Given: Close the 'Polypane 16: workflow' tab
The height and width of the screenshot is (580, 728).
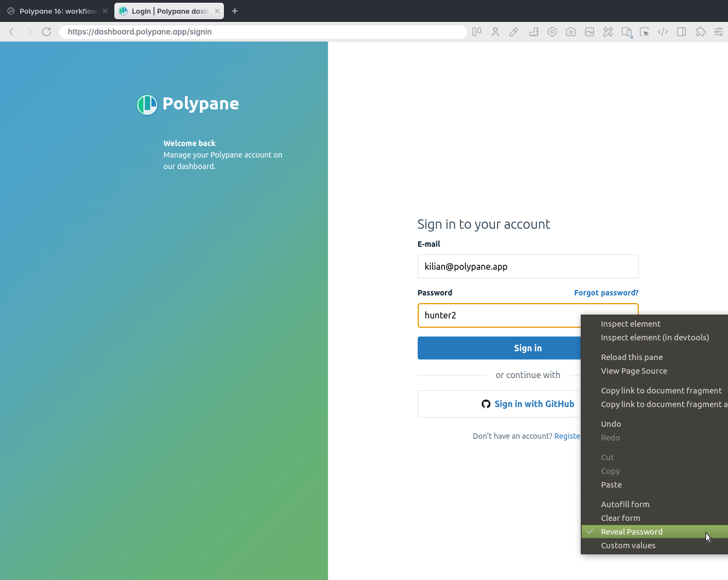Looking at the screenshot, I should 105,11.
